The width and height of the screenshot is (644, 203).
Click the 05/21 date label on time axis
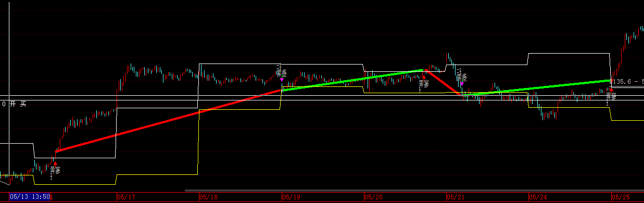(x=456, y=197)
